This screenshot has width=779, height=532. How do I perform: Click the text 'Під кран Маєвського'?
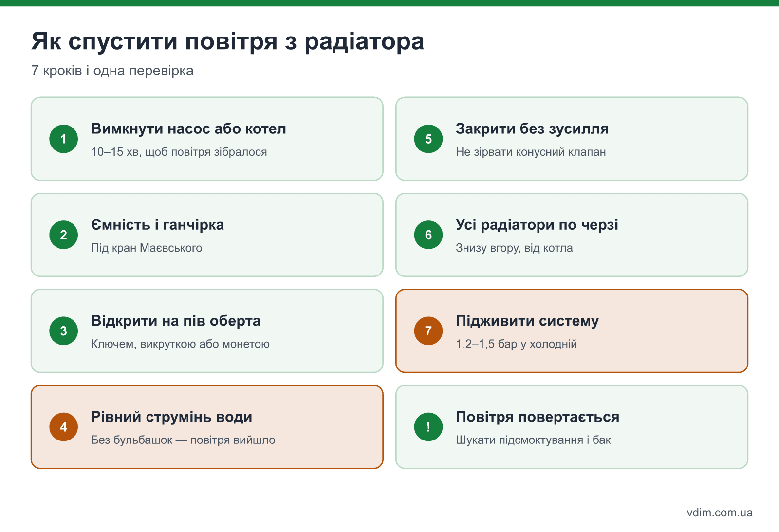147,248
